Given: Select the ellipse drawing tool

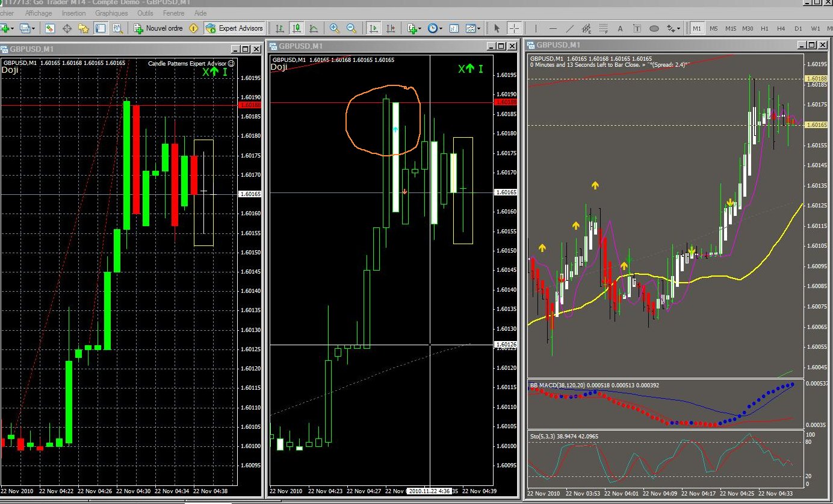Looking at the screenshot, I should point(654,28).
